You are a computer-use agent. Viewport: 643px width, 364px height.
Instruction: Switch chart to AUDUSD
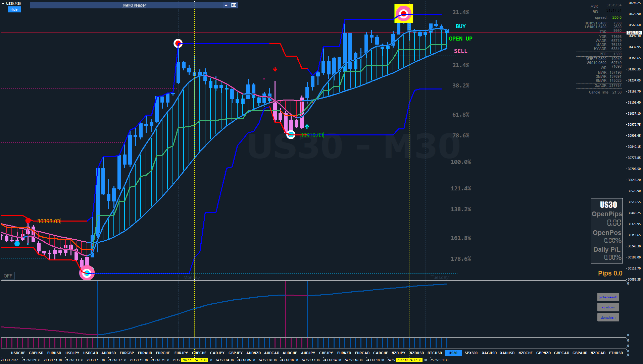click(x=109, y=353)
